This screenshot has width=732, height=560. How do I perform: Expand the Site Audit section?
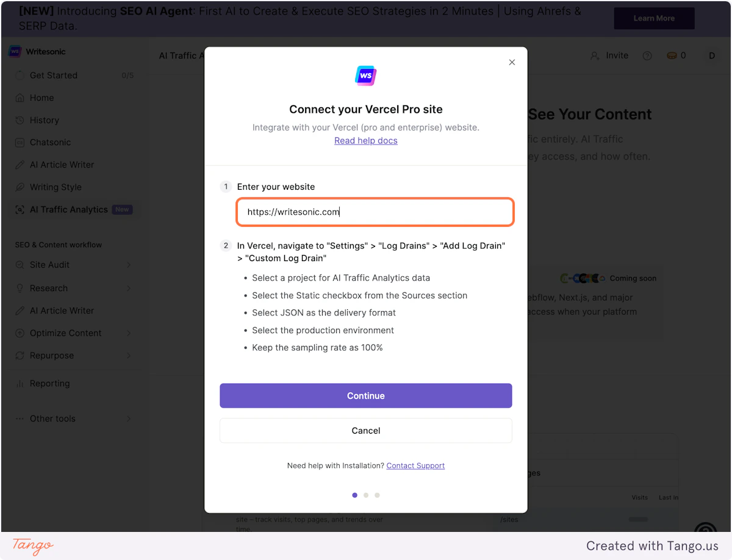click(51, 265)
